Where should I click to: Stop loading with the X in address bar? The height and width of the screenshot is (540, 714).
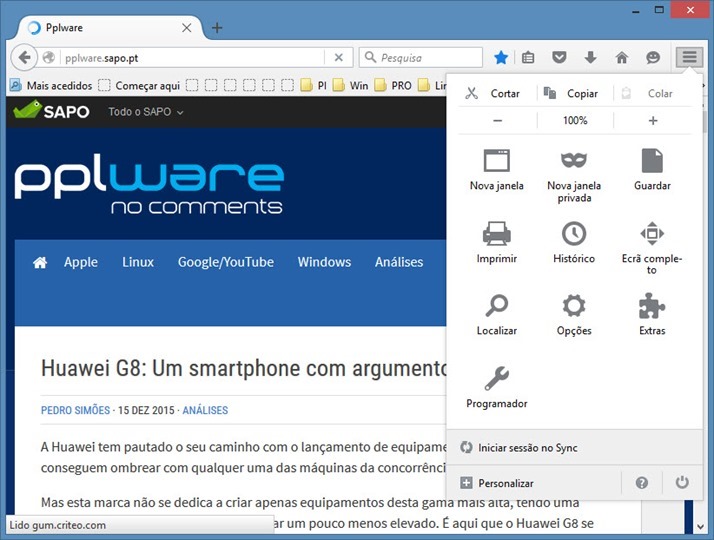pyautogui.click(x=338, y=57)
